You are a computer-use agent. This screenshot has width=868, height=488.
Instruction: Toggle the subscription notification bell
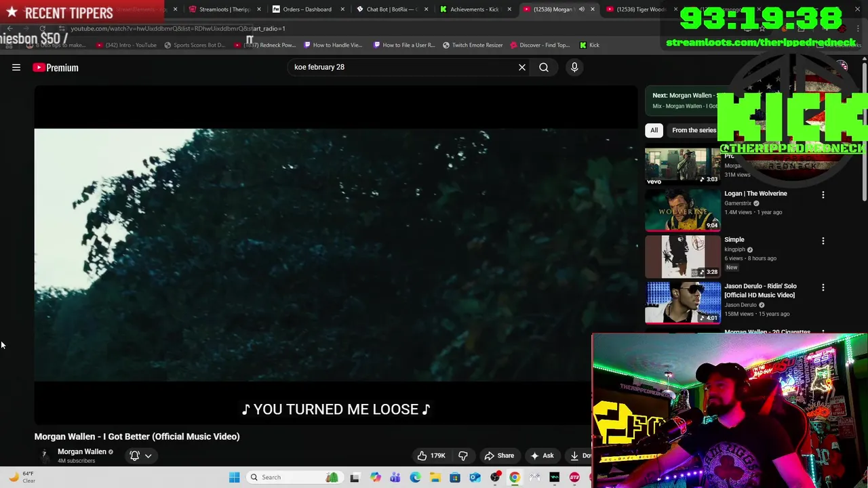click(x=135, y=455)
